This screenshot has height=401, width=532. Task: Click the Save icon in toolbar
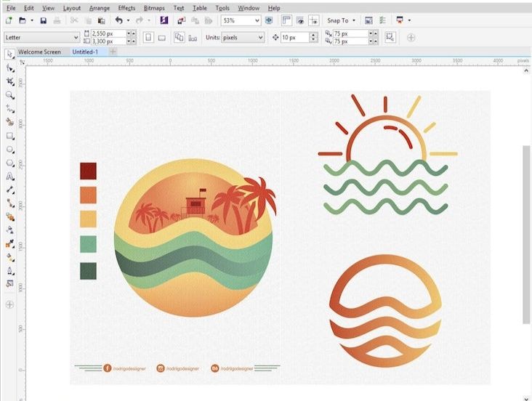click(x=43, y=21)
